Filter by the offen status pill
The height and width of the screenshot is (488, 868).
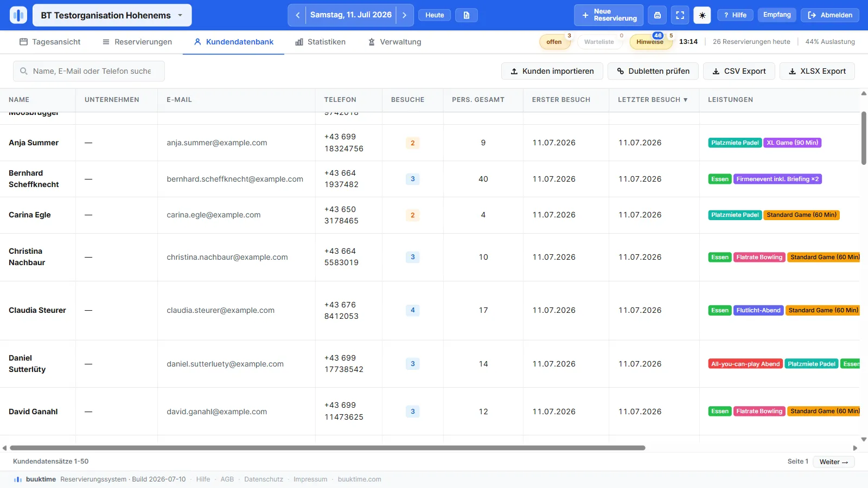554,42
